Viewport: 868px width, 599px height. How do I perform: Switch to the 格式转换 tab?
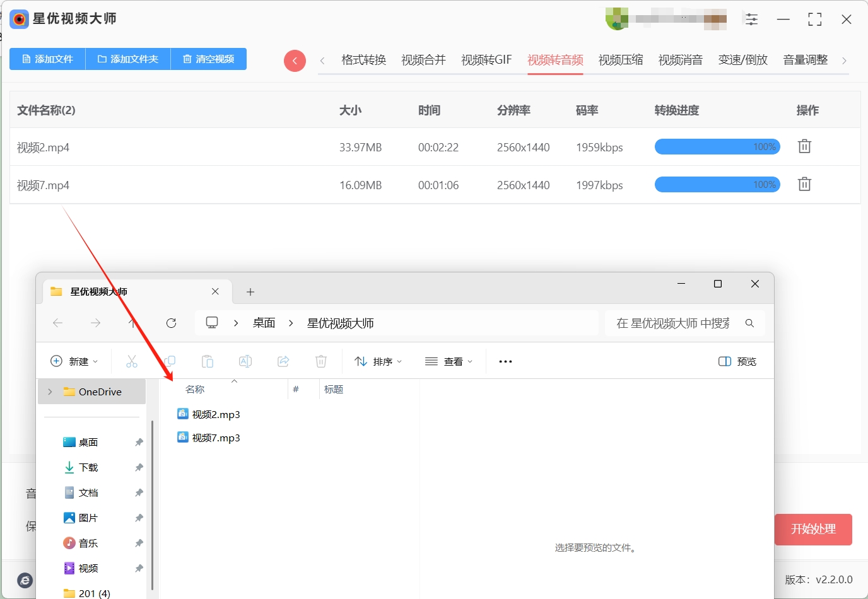363,60
